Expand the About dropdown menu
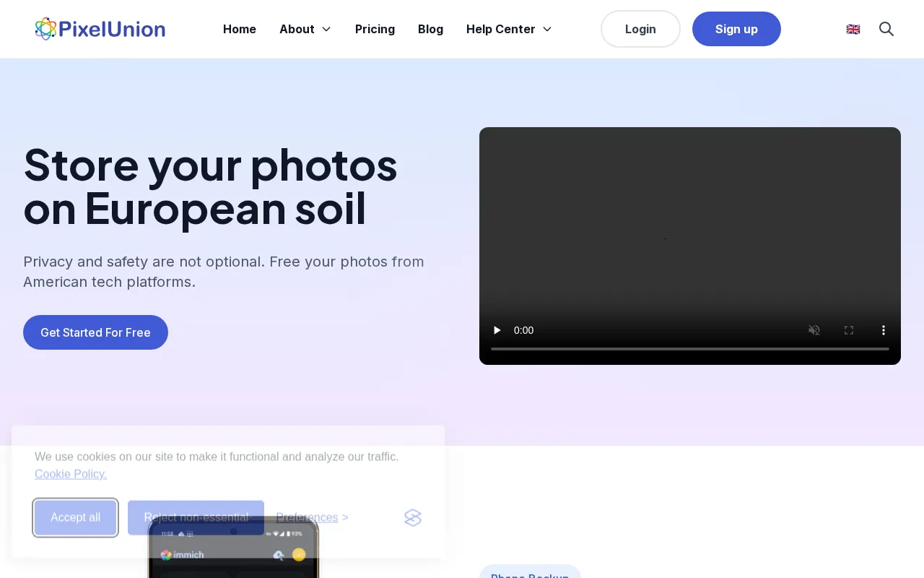 [305, 29]
